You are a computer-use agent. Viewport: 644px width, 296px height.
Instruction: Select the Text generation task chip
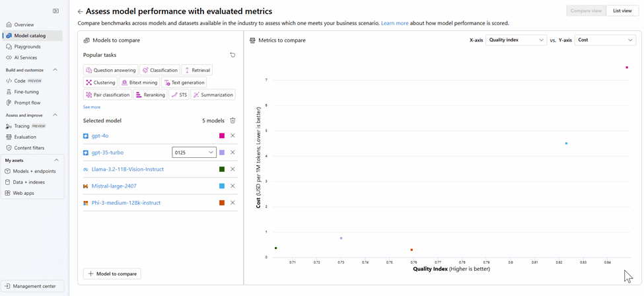click(x=184, y=83)
